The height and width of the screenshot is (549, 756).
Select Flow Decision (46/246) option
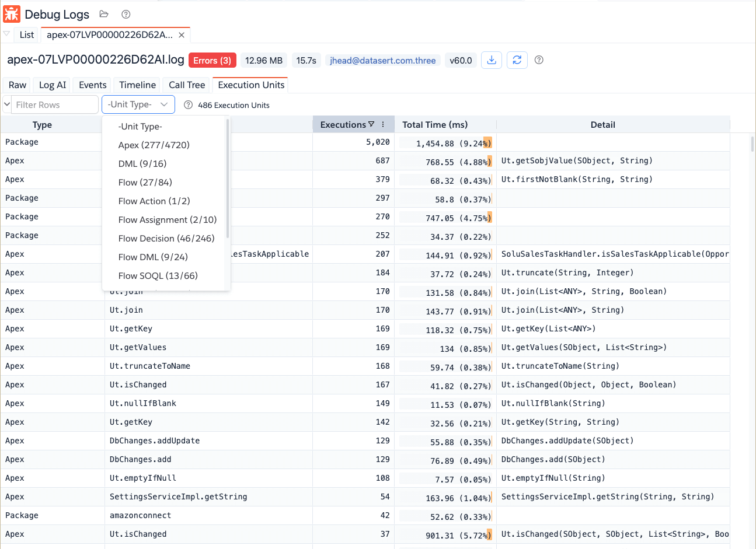coord(166,238)
